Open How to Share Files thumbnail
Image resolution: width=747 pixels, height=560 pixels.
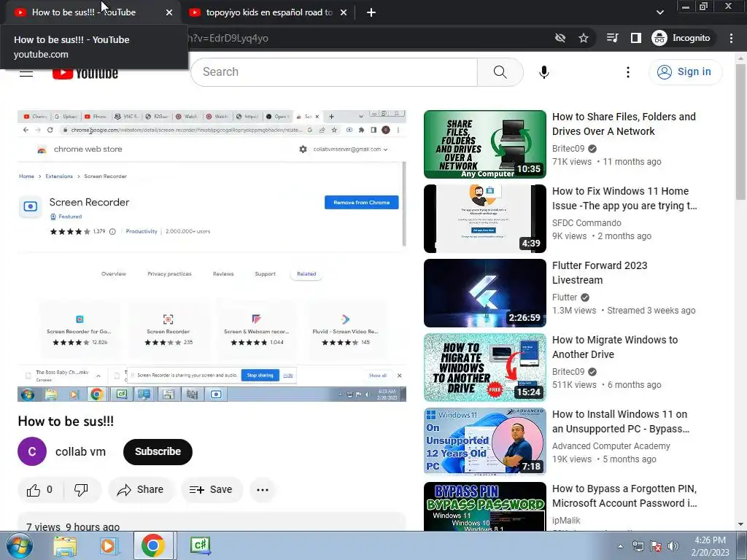[485, 144]
